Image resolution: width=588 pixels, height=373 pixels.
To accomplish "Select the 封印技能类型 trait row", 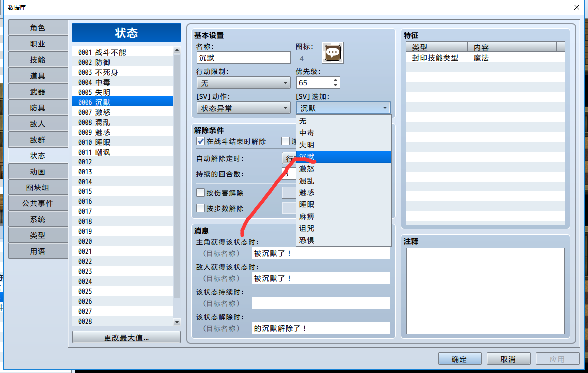I will click(x=485, y=58).
